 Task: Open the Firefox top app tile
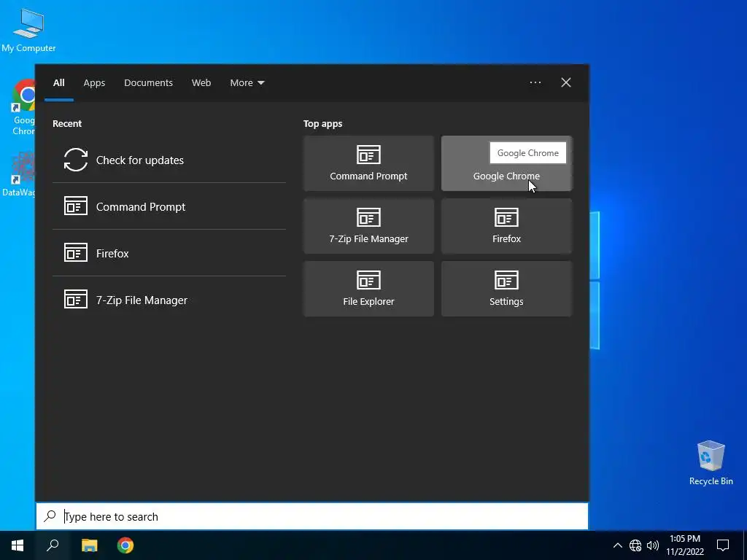tap(506, 226)
